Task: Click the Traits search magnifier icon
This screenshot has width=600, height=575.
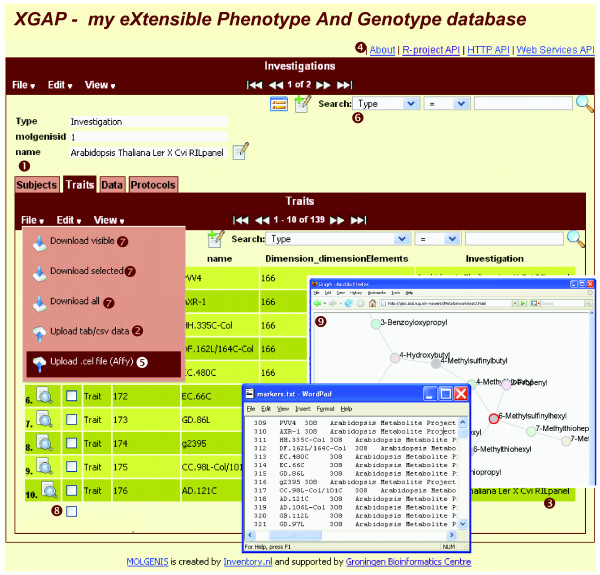Action: pos(576,238)
